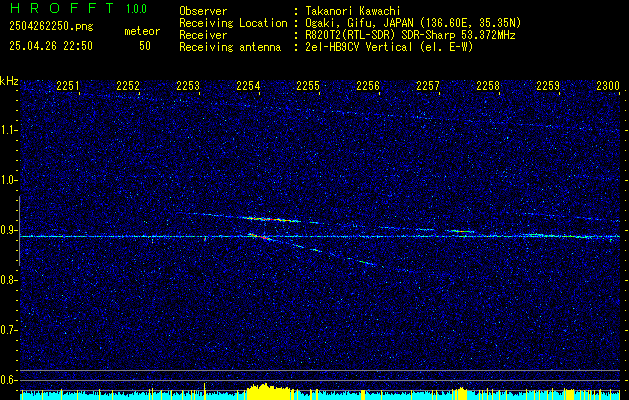Click the Receiver label

point(203,35)
